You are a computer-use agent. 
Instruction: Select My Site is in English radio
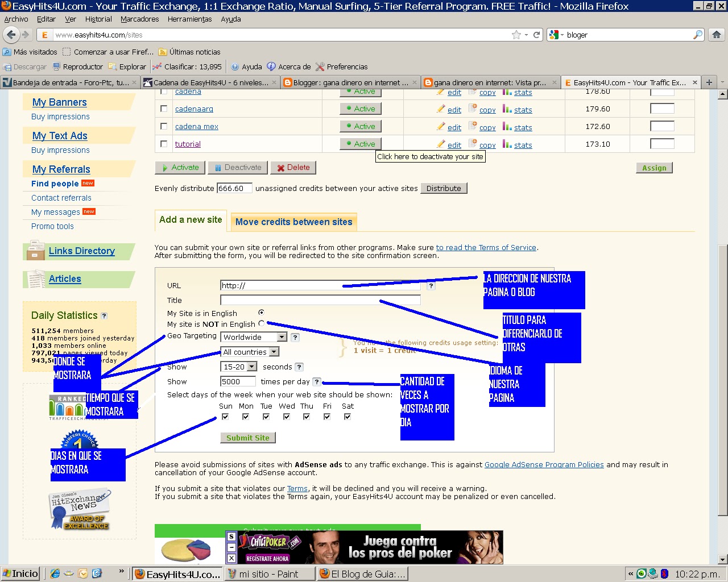click(x=262, y=313)
